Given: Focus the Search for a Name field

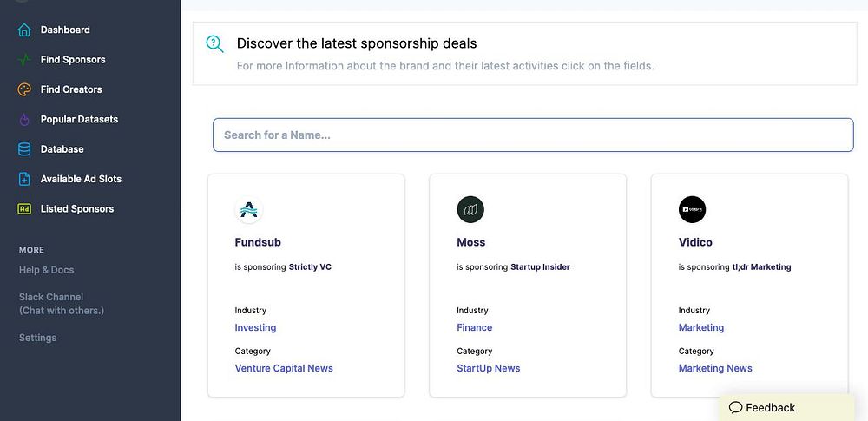Looking at the screenshot, I should tap(533, 135).
